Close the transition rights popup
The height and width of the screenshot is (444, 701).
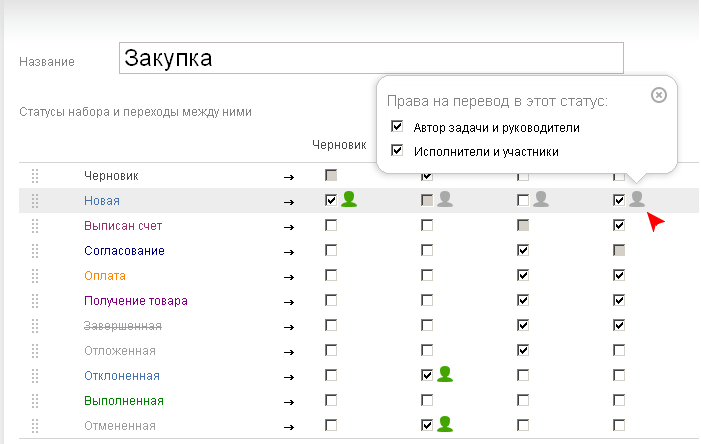pyautogui.click(x=658, y=95)
